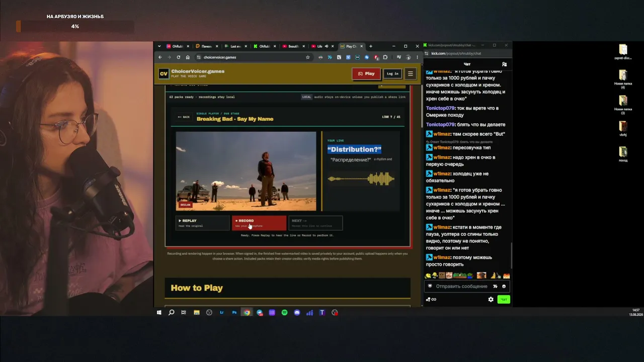This screenshot has height=362, width=644.
Task: Click the green 'Чат' send button
Action: pyautogui.click(x=504, y=299)
